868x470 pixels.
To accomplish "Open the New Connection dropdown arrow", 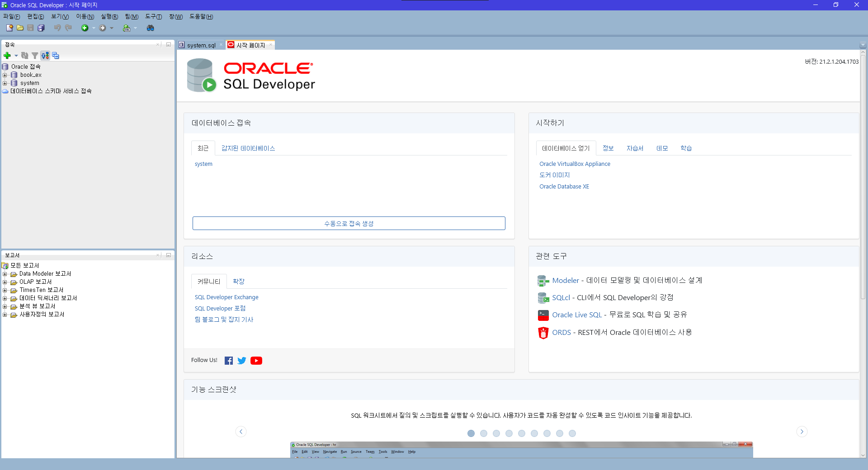I will coord(16,56).
